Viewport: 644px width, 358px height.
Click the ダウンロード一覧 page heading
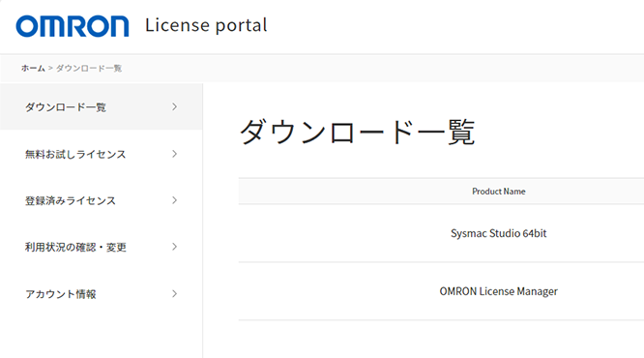358,132
